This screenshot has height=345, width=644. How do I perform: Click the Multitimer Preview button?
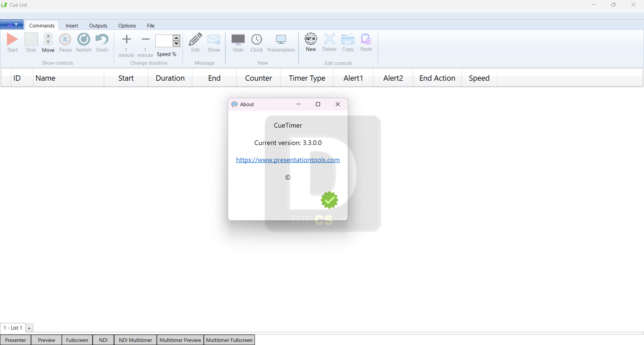tap(180, 340)
